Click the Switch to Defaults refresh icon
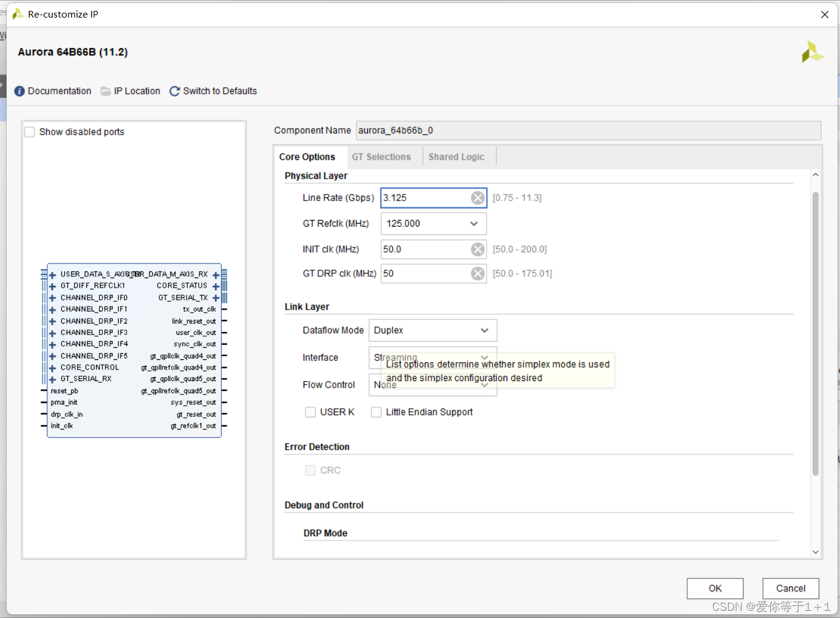Screen dimensions: 840x618 pos(175,91)
